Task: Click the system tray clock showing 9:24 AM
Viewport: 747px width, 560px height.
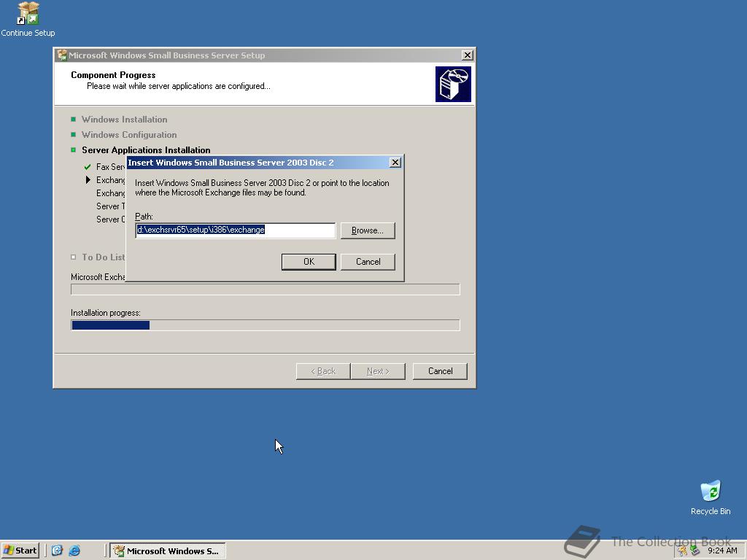Action: 722,551
